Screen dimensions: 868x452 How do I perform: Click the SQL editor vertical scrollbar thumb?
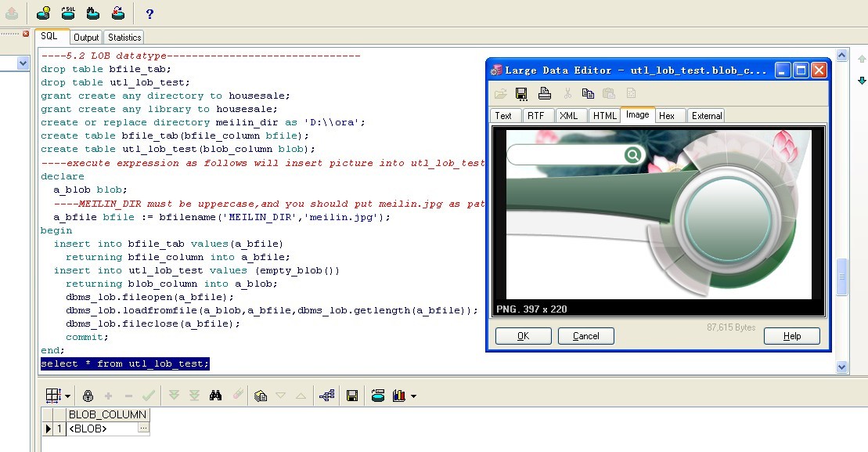(x=842, y=277)
